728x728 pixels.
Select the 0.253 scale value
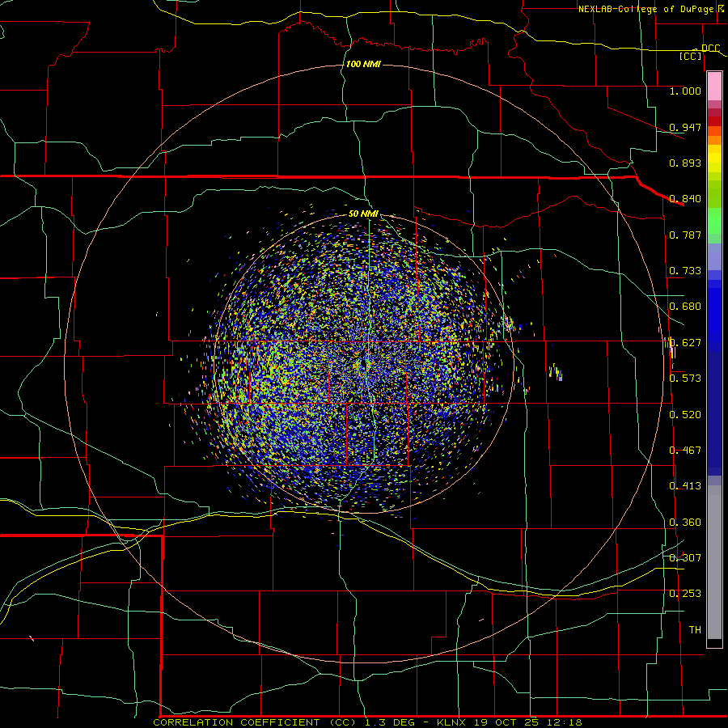point(685,594)
